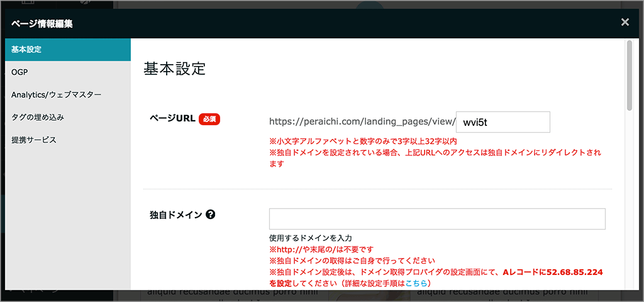Click the red 必須 badge
Viewport: 644px width, 302px height.
click(x=209, y=119)
